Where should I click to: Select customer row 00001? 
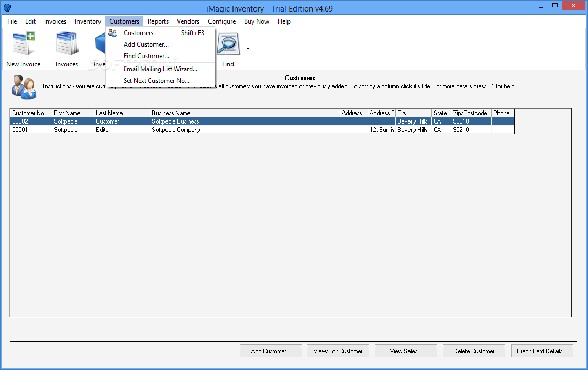pos(262,130)
